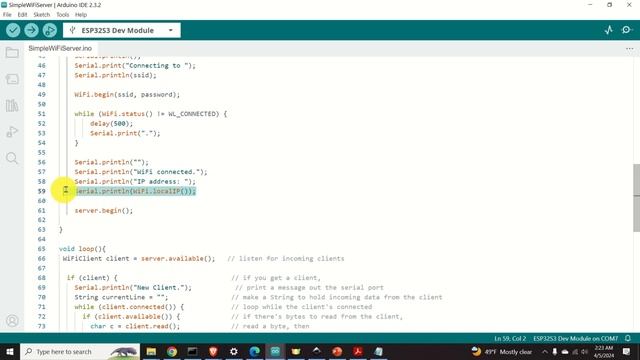The height and width of the screenshot is (360, 640).
Task: Open the Windows action center notifications
Action: [x=627, y=351]
